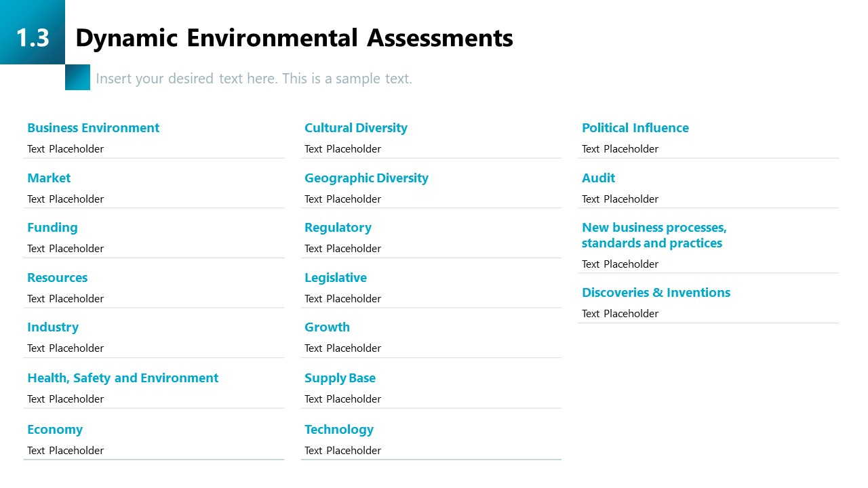868x488 pixels.
Task: Click the Dynamic Environmental Assessments title
Action: [x=294, y=38]
